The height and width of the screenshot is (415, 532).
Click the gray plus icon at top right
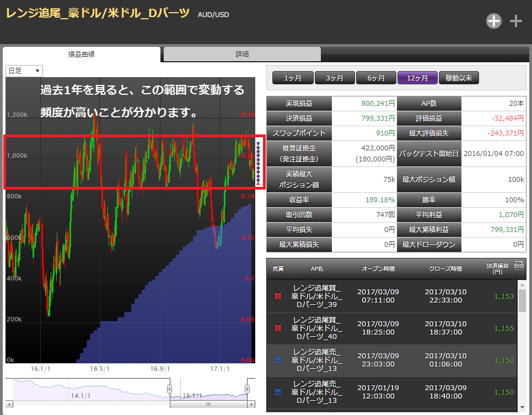point(515,21)
